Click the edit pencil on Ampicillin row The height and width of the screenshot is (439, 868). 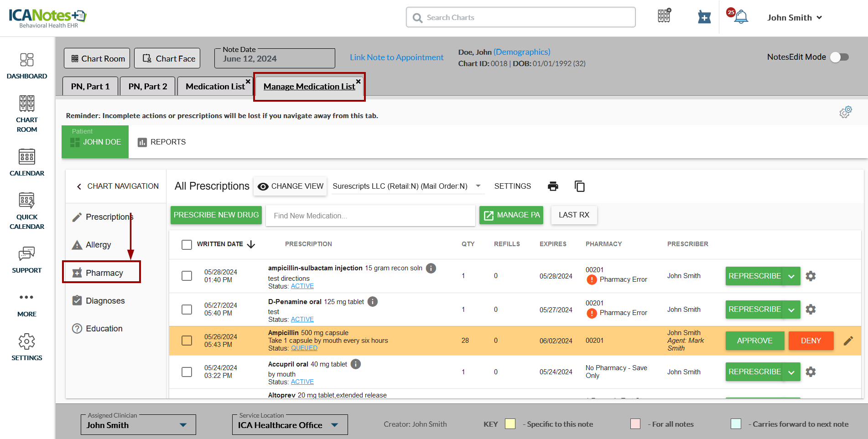click(x=848, y=341)
